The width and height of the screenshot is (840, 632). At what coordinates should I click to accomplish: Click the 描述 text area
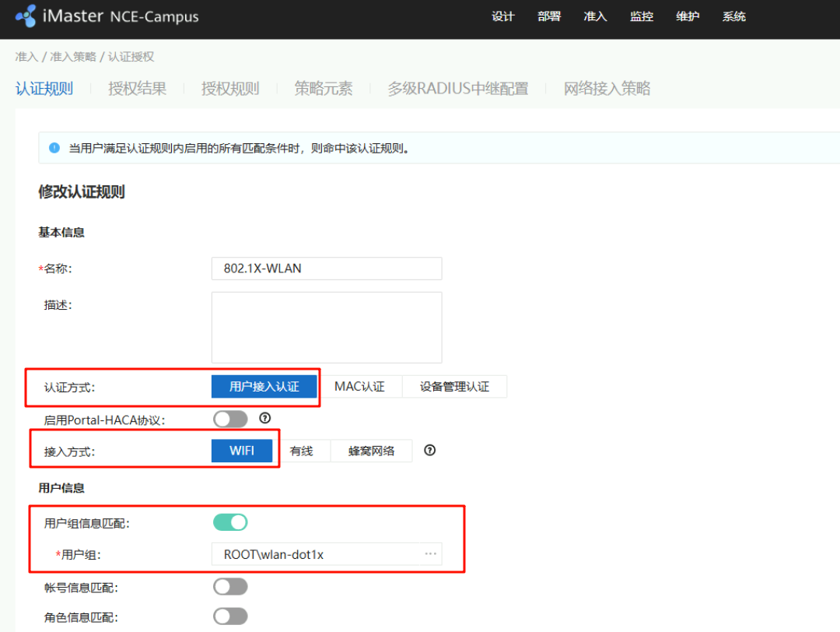coord(327,327)
